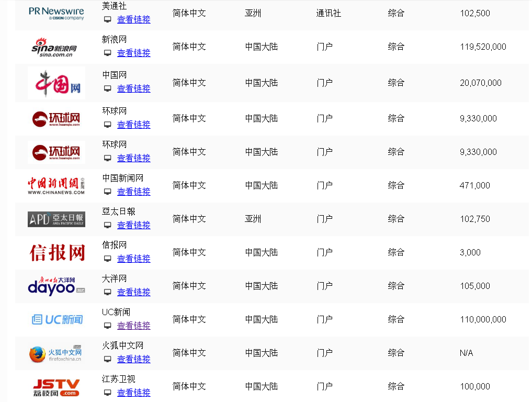
Task: Open 查看链接 for 中国网
Action: (x=134, y=88)
